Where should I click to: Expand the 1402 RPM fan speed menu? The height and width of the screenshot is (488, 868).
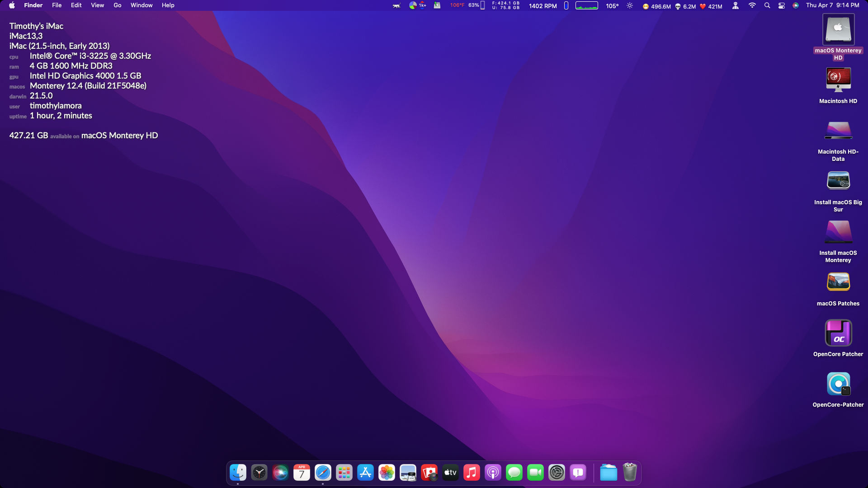tap(542, 6)
